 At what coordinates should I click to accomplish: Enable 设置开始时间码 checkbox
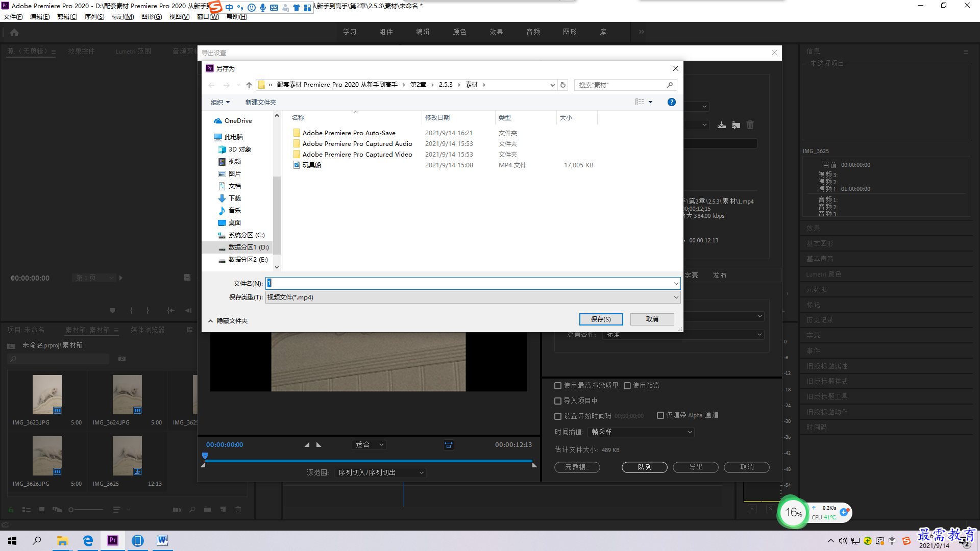[558, 416]
